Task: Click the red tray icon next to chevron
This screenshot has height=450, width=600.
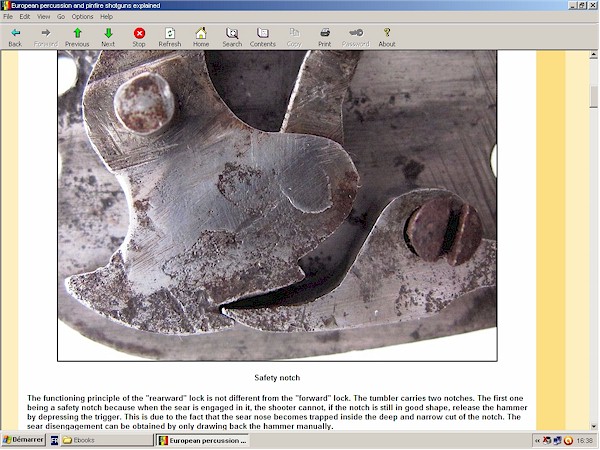Action: coord(547,441)
